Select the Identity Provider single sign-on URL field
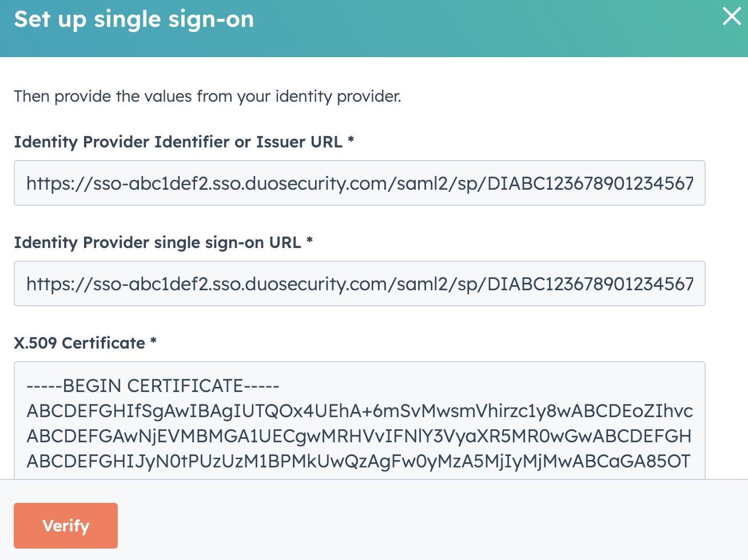 tap(359, 283)
